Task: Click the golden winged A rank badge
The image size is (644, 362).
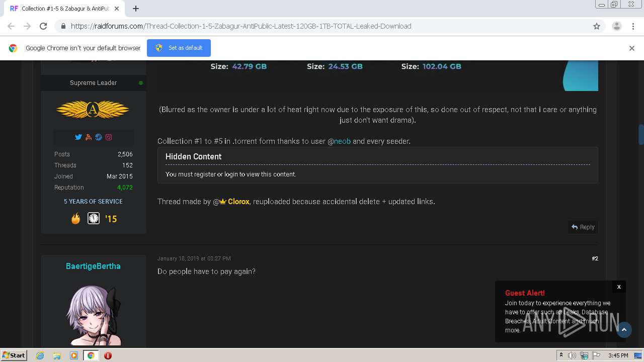Action: pyautogui.click(x=93, y=110)
